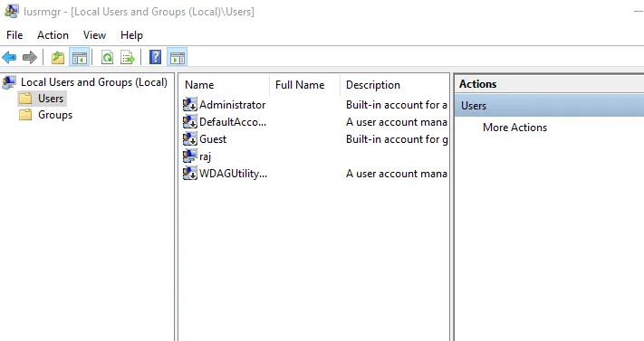Image resolution: width=644 pixels, height=341 pixels.
Task: Select the WDAGUtility... user name
Action: click(234, 174)
